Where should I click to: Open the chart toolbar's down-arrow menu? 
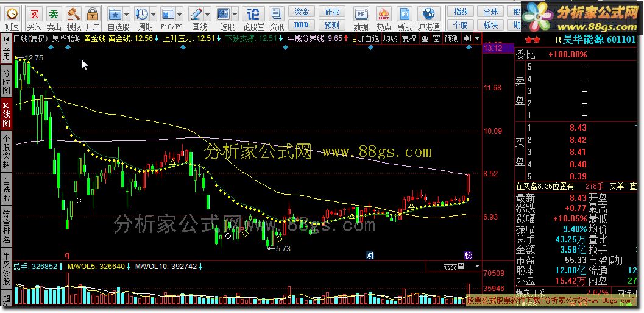[x=477, y=38]
